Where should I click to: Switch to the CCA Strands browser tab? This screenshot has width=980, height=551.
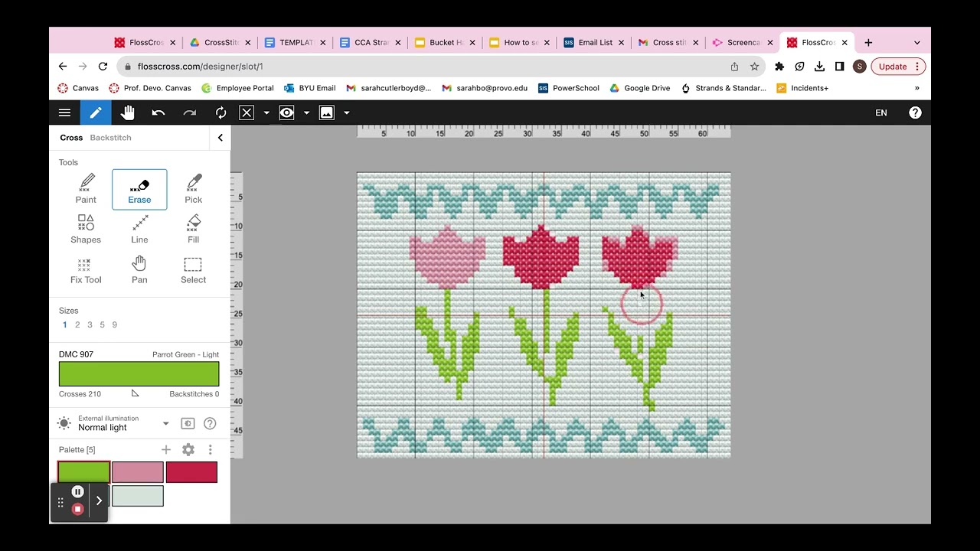[371, 43]
